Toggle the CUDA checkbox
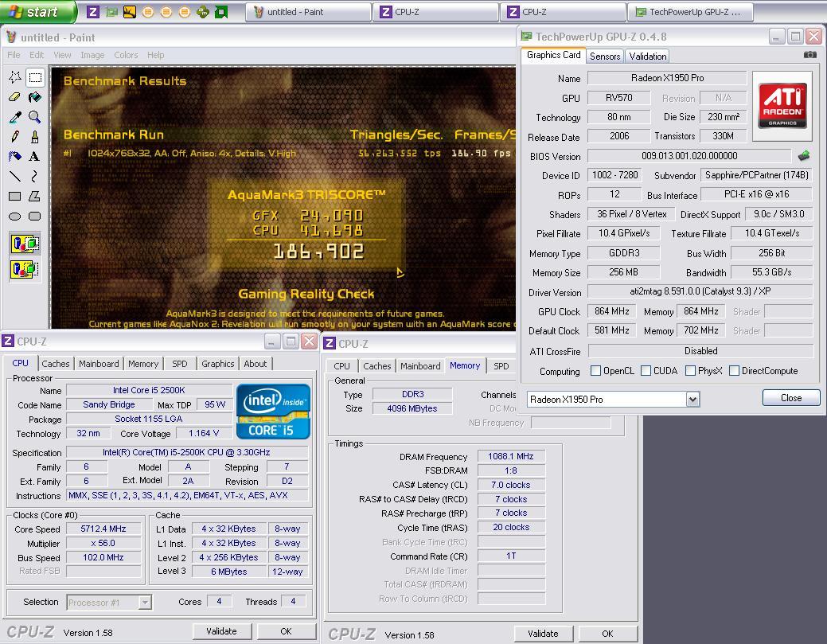This screenshot has width=827, height=644. pyautogui.click(x=646, y=371)
